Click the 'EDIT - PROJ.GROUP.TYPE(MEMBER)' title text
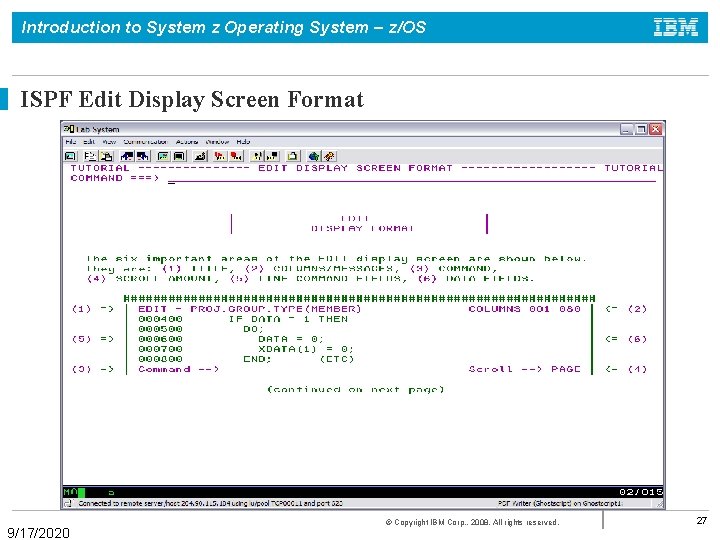The image size is (720, 540). point(249,309)
